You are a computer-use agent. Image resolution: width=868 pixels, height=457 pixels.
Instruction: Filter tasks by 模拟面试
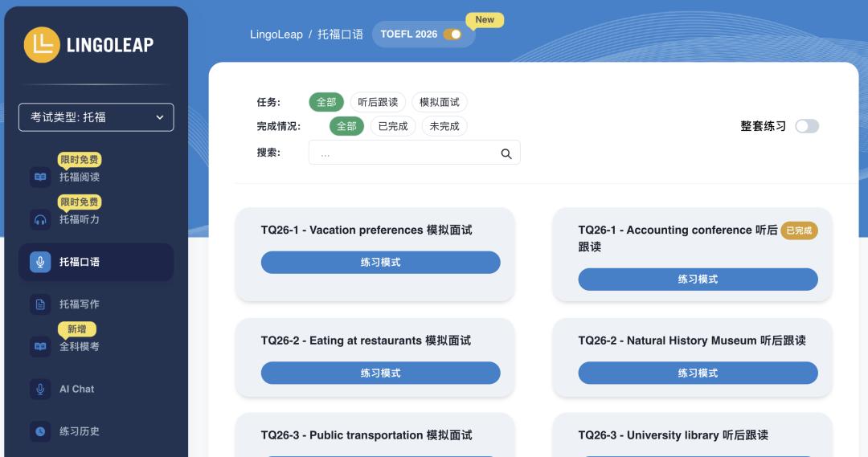click(440, 102)
